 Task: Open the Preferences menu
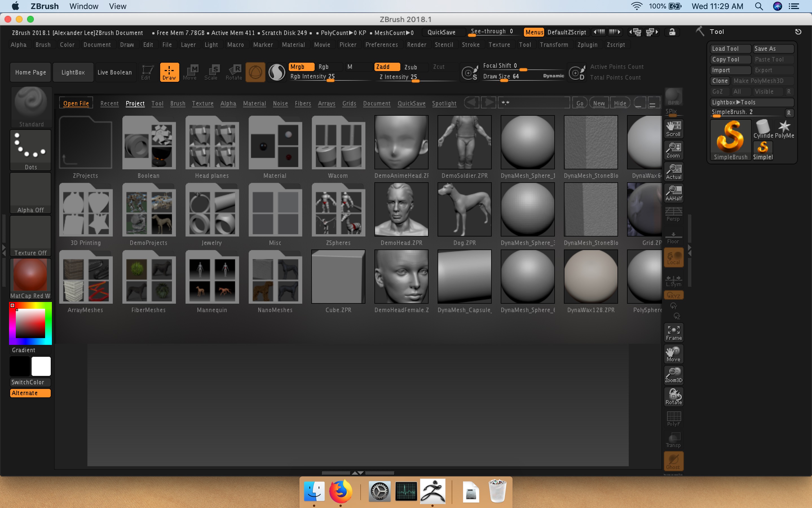(381, 45)
